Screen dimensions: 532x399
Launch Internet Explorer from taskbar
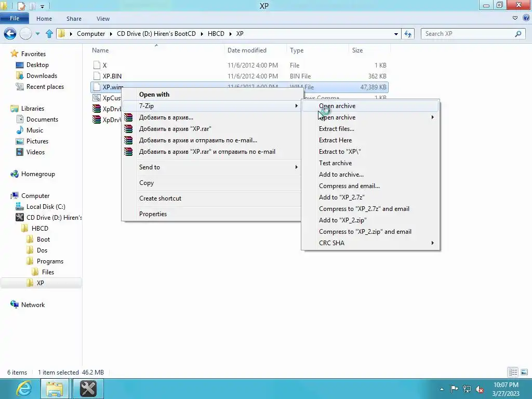24,389
